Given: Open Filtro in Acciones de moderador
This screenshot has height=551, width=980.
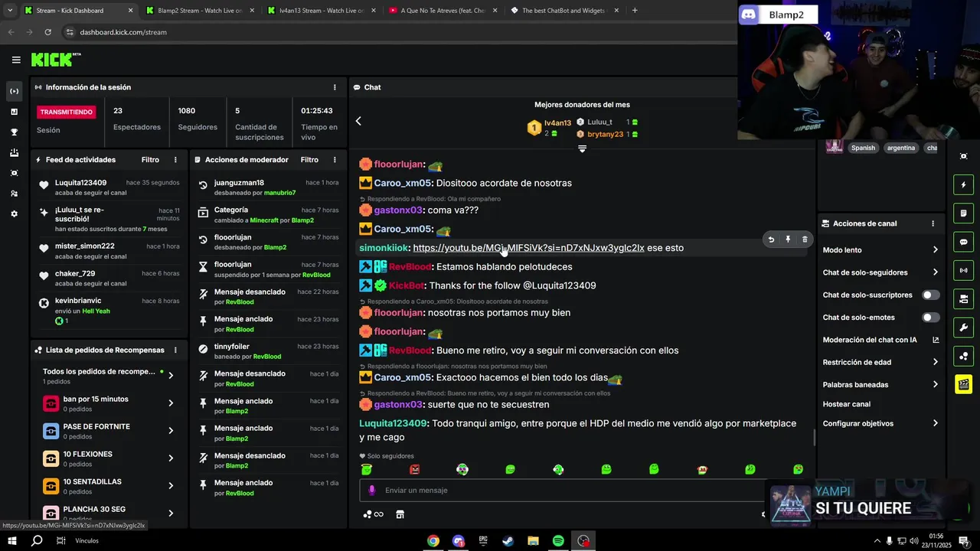Looking at the screenshot, I should click(309, 160).
